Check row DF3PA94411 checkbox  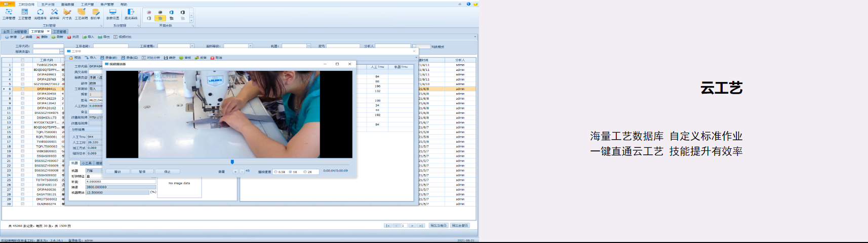22,89
